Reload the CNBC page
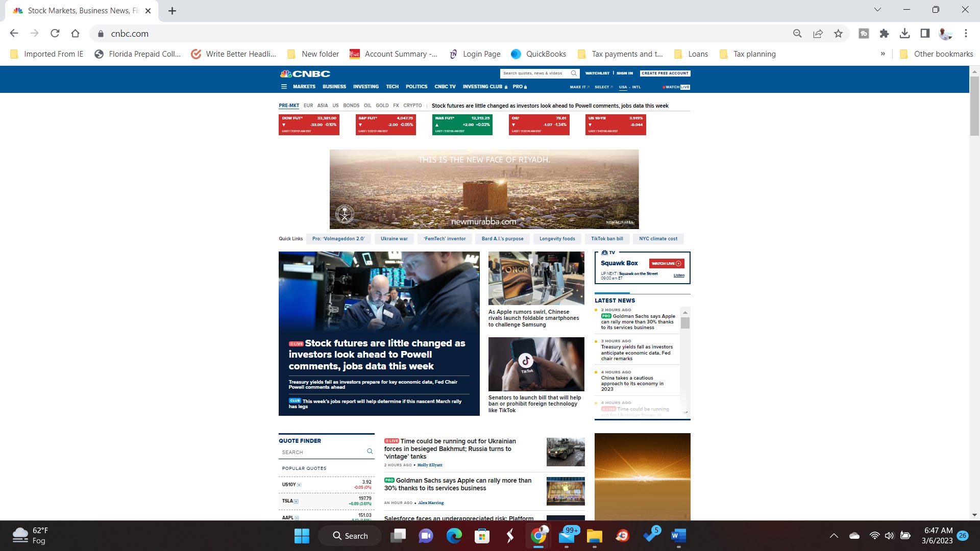The height and width of the screenshot is (551, 980). point(55,33)
